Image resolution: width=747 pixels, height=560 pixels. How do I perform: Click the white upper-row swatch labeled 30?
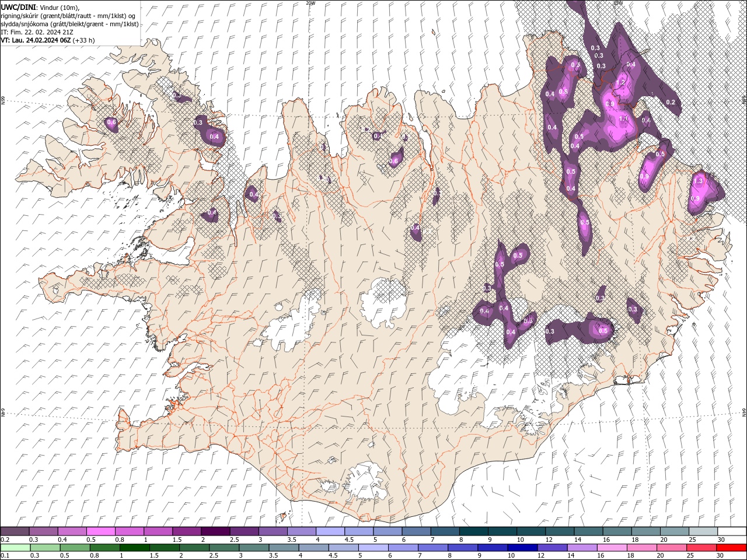[732, 531]
